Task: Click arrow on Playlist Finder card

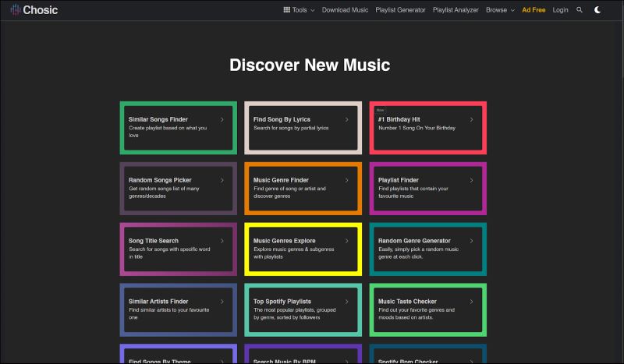Action: point(472,180)
